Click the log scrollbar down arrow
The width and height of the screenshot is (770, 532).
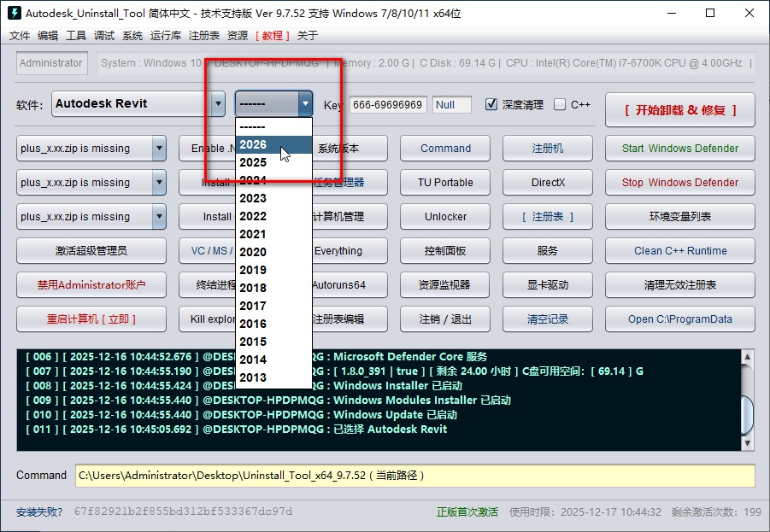coord(747,444)
